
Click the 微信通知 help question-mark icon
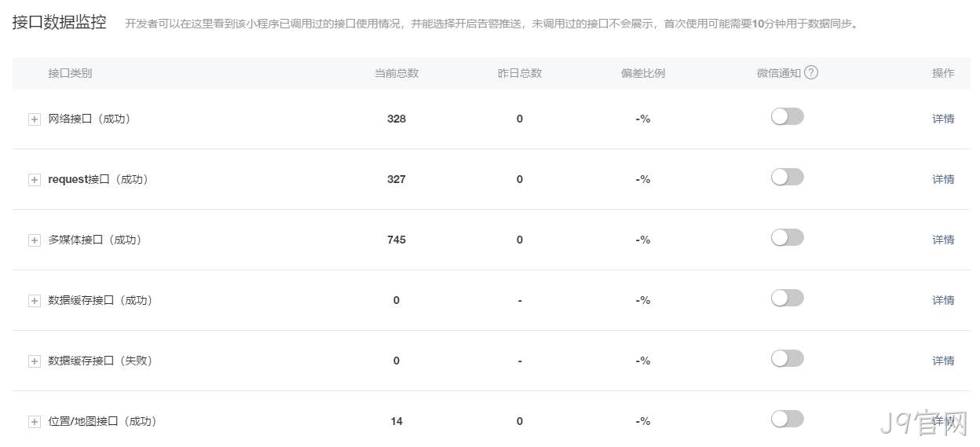(x=811, y=72)
